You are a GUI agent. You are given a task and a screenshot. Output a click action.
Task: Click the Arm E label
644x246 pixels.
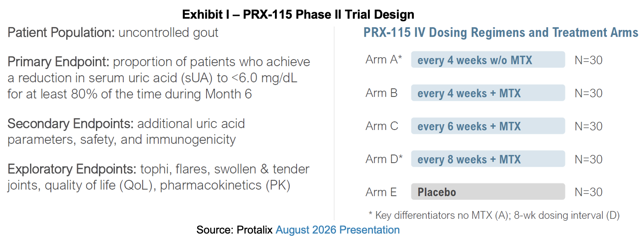point(381,192)
